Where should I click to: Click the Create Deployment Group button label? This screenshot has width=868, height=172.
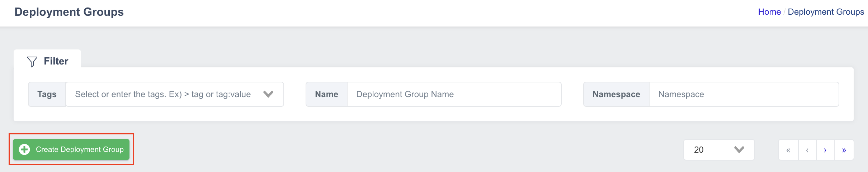tap(80, 149)
